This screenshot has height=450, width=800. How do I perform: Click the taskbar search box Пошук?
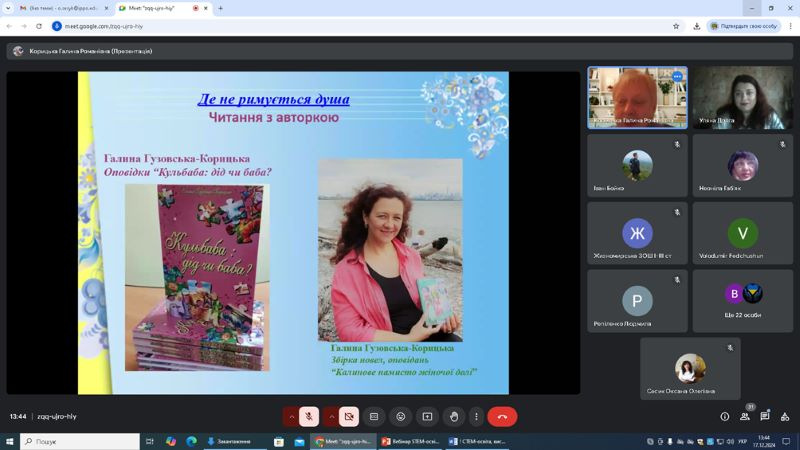point(80,441)
